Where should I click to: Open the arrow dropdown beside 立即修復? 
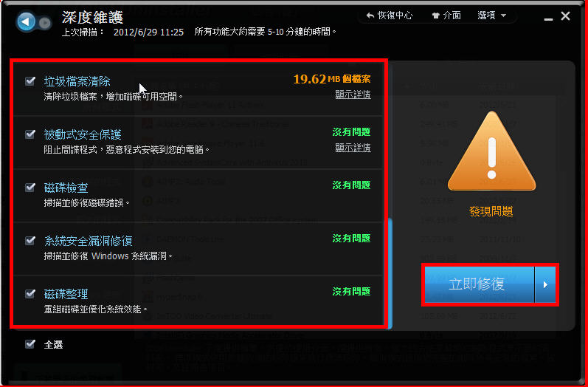coord(545,285)
